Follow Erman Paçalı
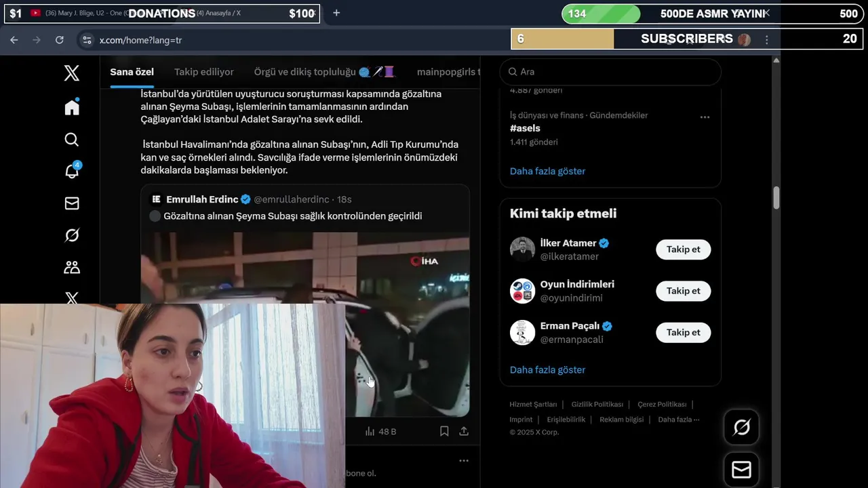The width and height of the screenshot is (868, 488). pyautogui.click(x=683, y=332)
